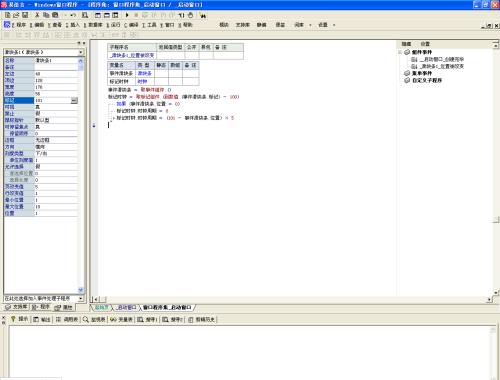The image size is (500, 380).
Task: Run the program with play icon
Action: [127, 15]
